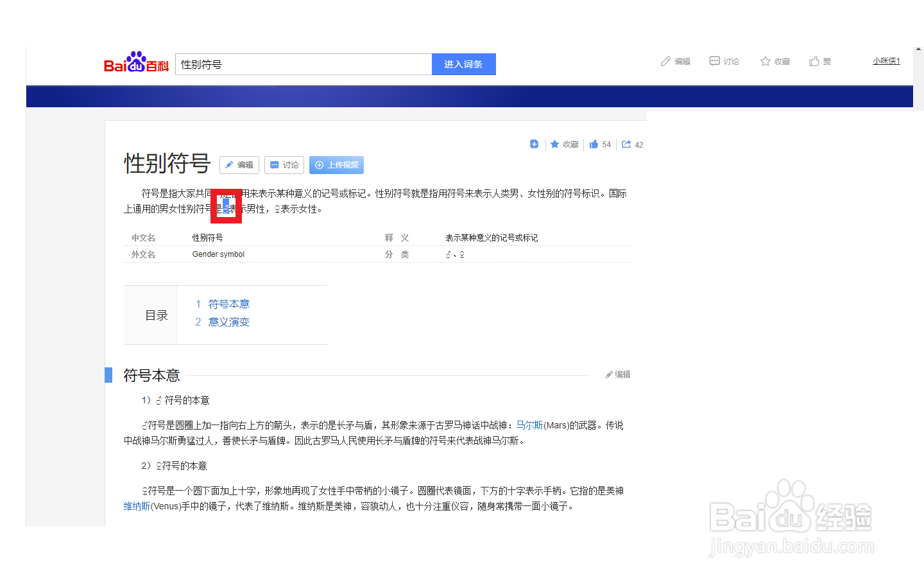Toggle the 收藏 star next to the like counter
The height and width of the screenshot is (578, 924).
coord(564,144)
